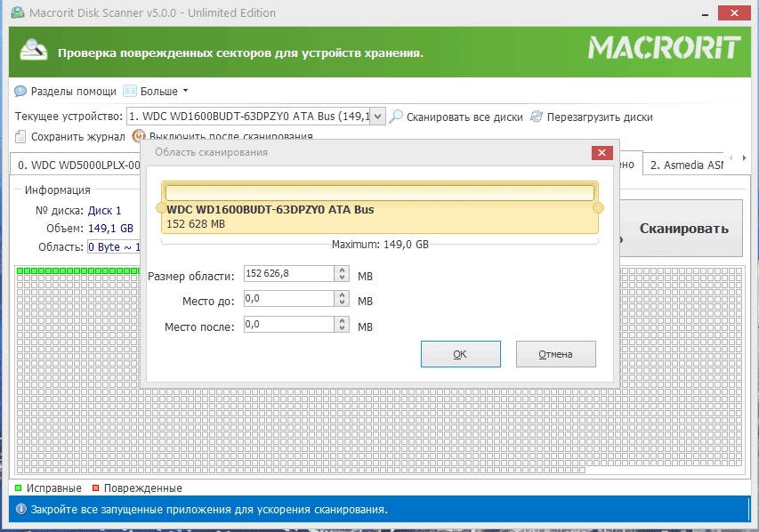Confirm with the OK button
759x532 pixels.
click(460, 354)
